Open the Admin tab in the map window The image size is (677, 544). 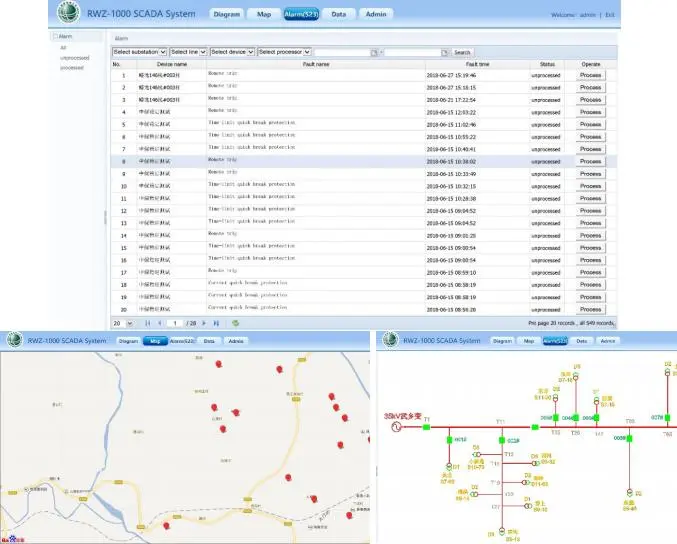(x=236, y=341)
